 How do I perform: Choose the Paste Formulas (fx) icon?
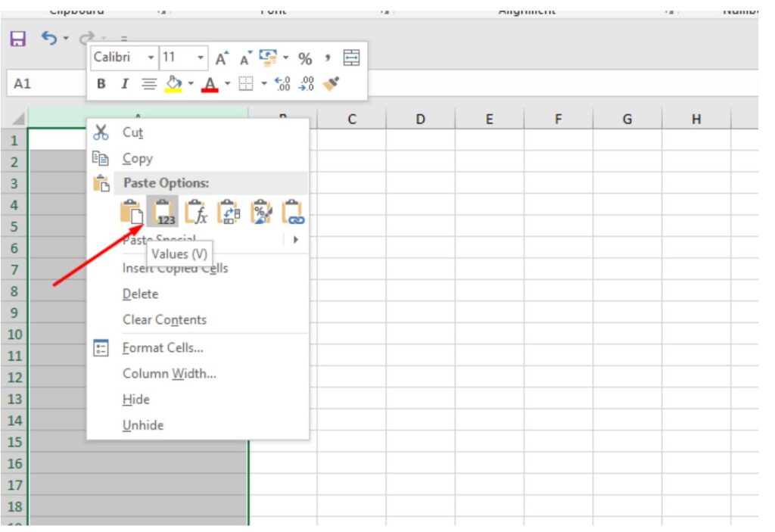coord(195,212)
